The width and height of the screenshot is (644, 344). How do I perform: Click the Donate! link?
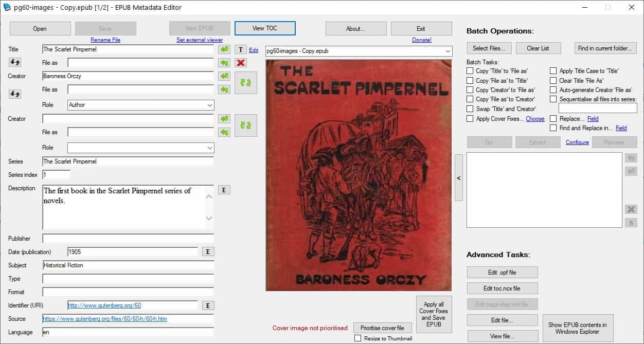tap(422, 40)
